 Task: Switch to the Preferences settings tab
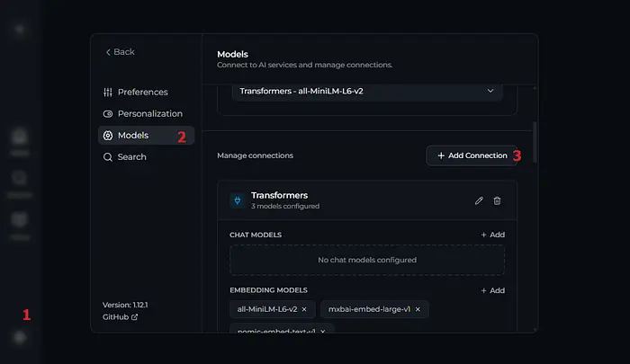tap(142, 92)
